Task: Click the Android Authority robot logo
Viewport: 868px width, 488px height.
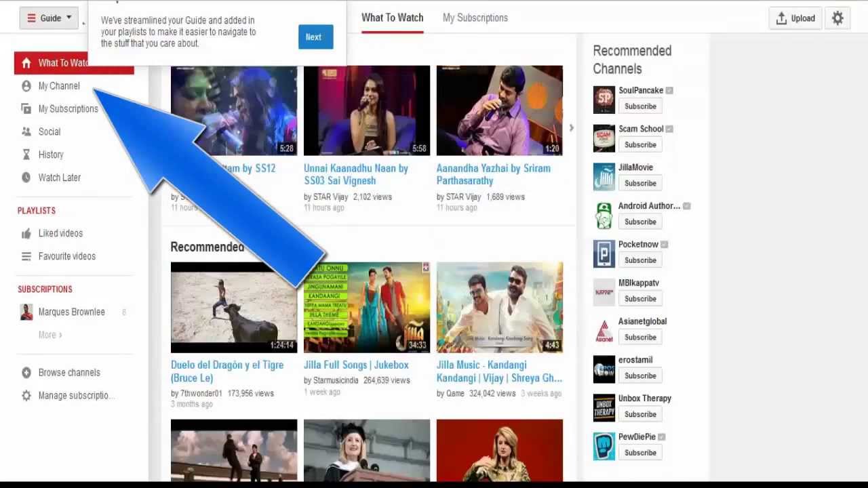Action: (x=604, y=216)
